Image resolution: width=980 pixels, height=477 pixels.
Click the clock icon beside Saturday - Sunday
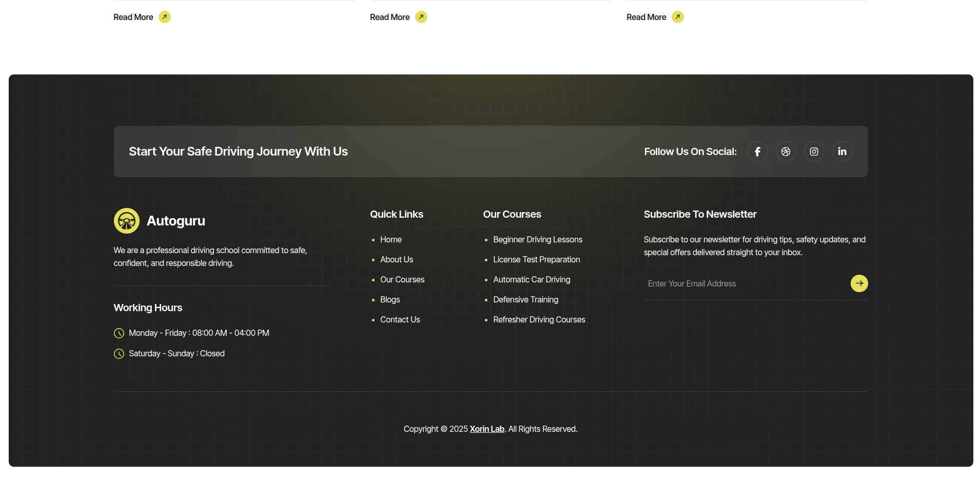tap(119, 354)
